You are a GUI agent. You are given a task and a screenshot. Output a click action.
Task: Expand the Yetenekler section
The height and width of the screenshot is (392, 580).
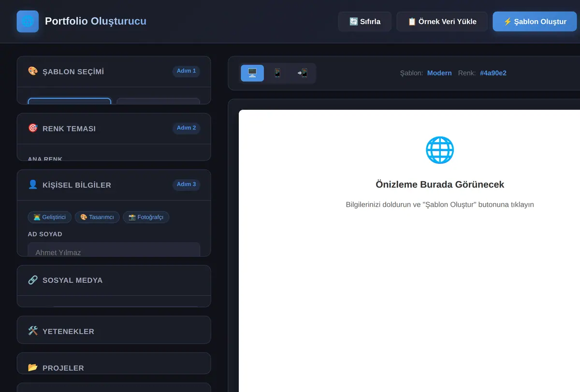(x=114, y=331)
